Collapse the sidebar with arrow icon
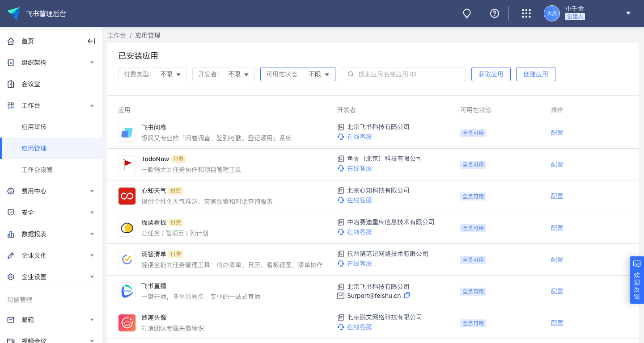The width and height of the screenshot is (644, 343). click(91, 41)
